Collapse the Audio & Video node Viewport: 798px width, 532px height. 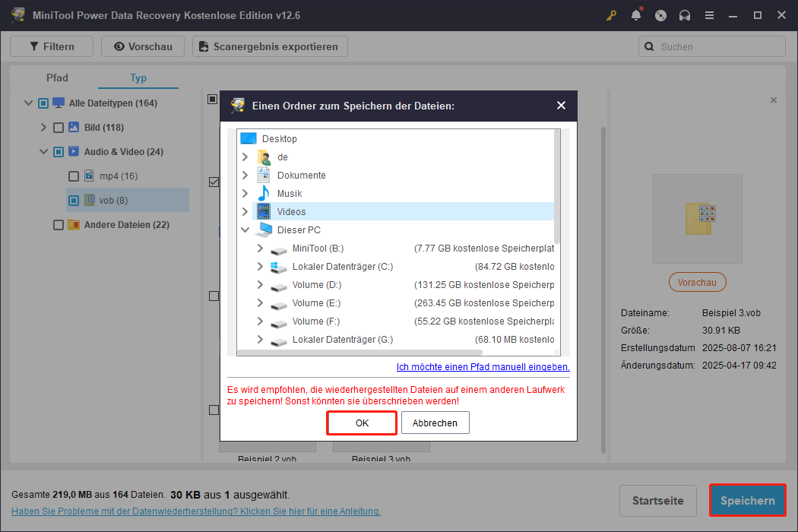tap(44, 152)
